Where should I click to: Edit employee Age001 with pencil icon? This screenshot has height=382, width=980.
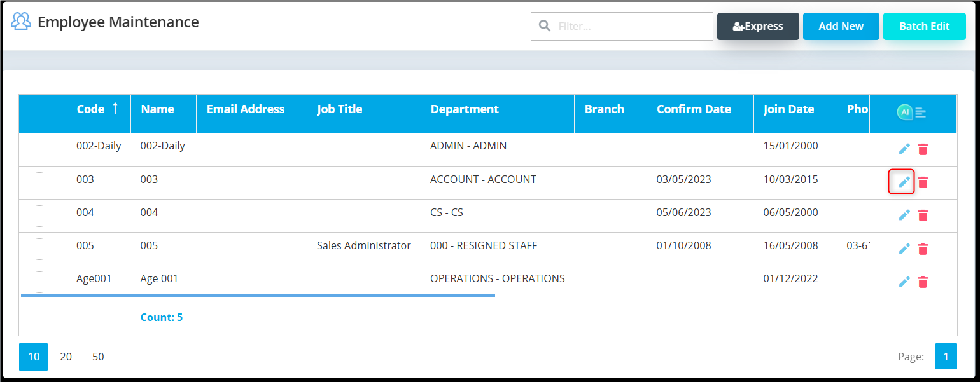904,282
